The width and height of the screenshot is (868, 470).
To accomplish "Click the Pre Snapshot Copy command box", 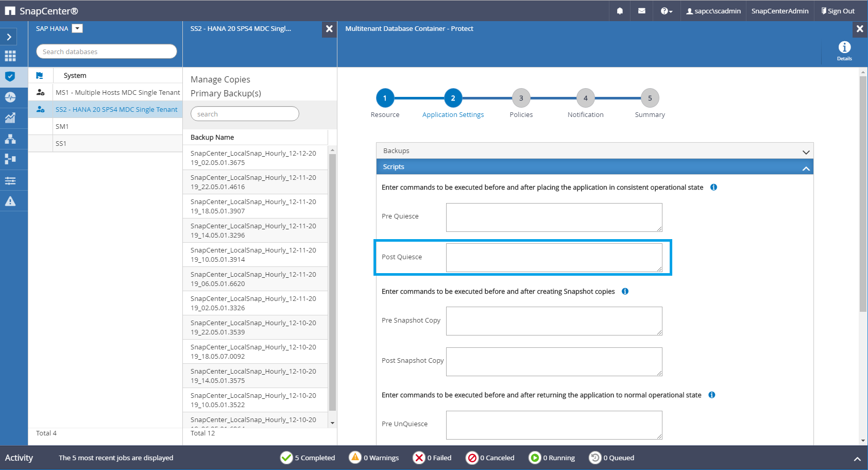I will [554, 321].
